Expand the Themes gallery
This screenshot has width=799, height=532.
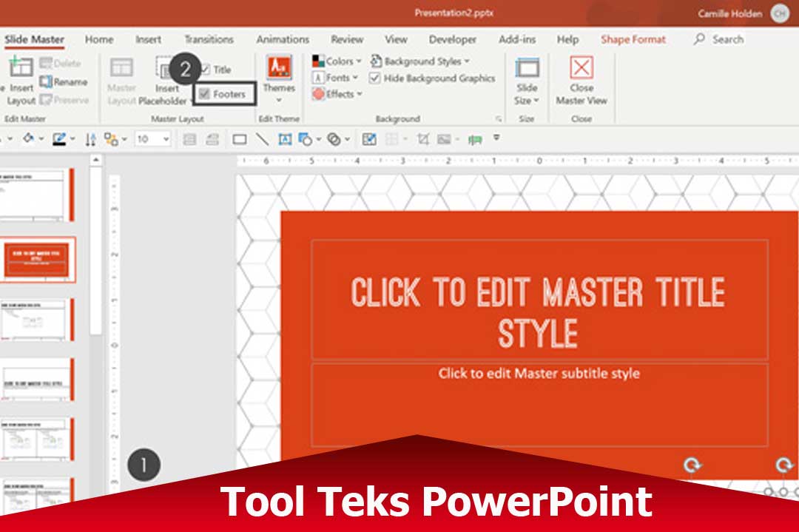click(x=279, y=100)
